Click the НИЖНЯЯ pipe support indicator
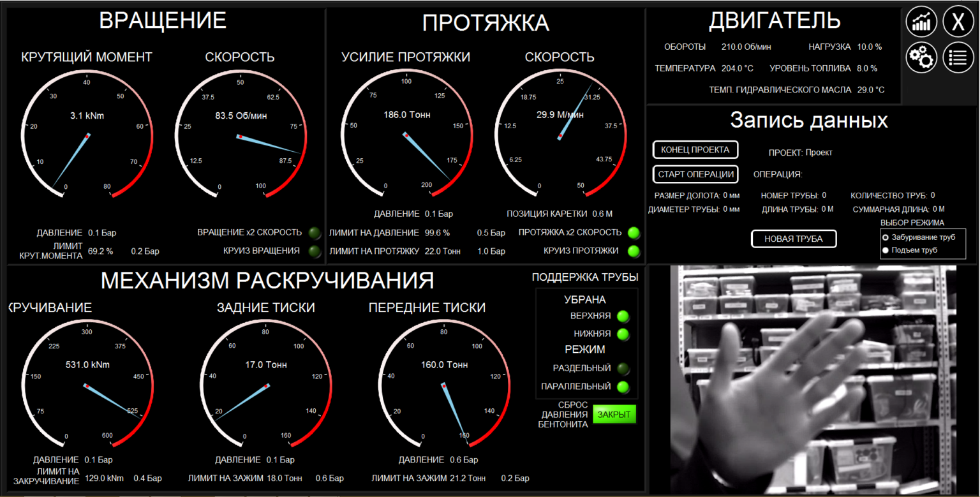This screenshot has width=980, height=497. [623, 334]
